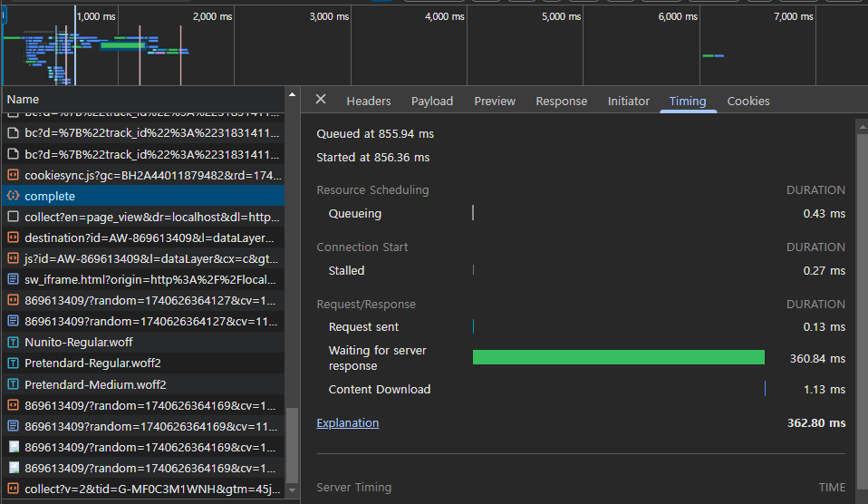Image resolution: width=868 pixels, height=504 pixels.
Task: Click the 2,000 ms timeline overview marker
Action: [x=213, y=16]
